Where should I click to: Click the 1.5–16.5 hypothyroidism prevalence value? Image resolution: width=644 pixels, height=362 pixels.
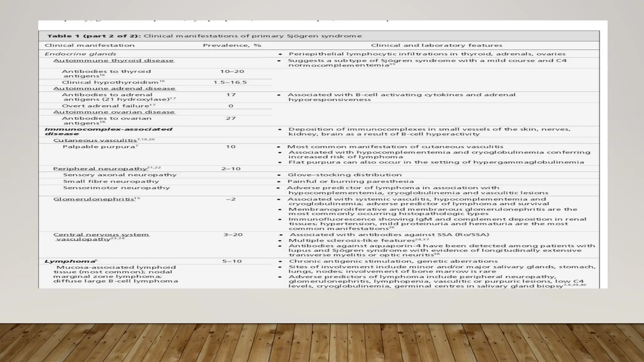coord(230,82)
